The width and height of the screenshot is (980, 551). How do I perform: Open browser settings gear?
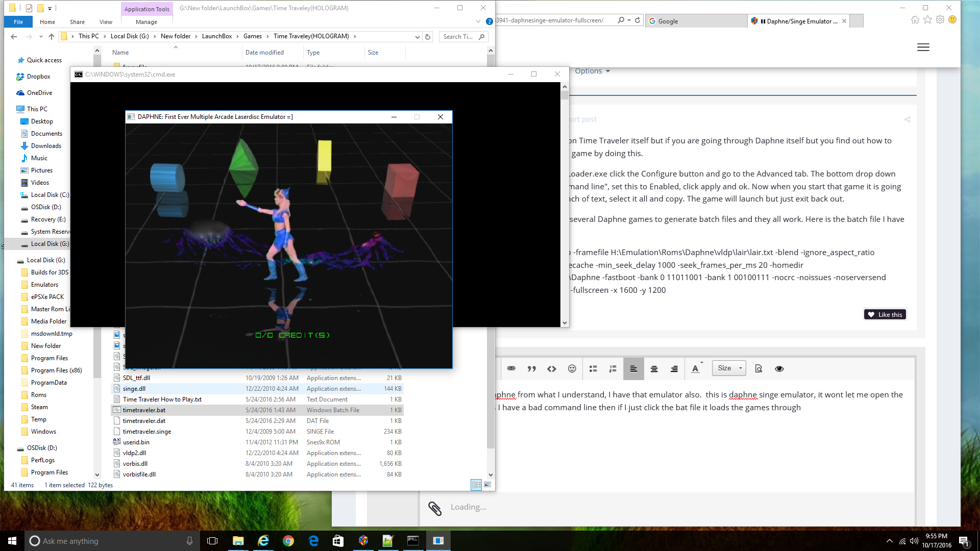click(940, 20)
